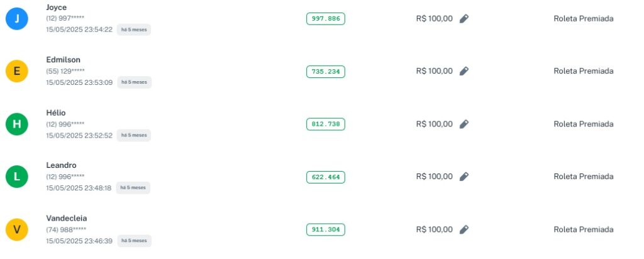Click Edmilson's yellow E avatar
The image size is (644, 259).
(17, 72)
